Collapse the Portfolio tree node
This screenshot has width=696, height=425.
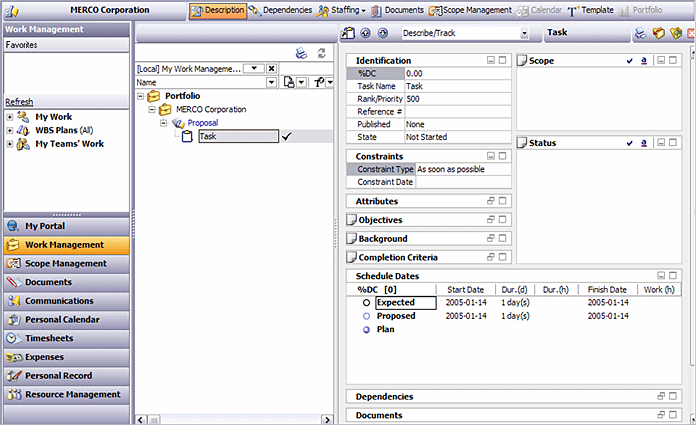coord(141,96)
